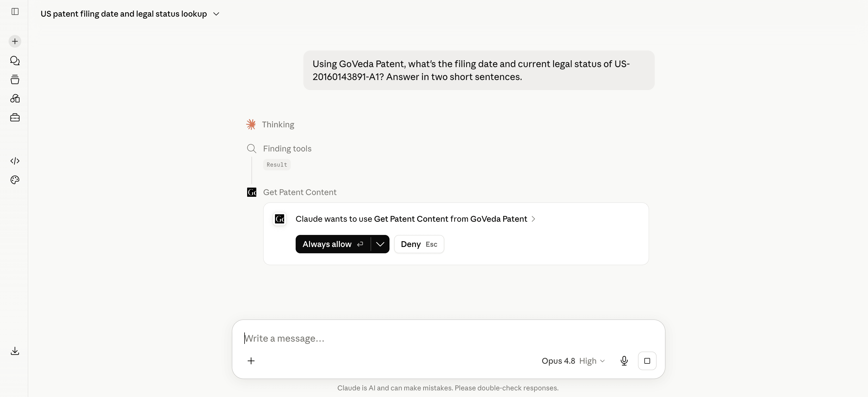868x397 pixels.
Task: Focus the Write a message input field
Action: (448, 338)
